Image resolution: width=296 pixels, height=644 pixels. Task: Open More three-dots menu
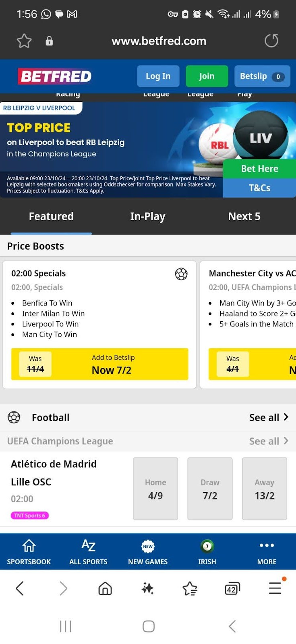coord(267,545)
